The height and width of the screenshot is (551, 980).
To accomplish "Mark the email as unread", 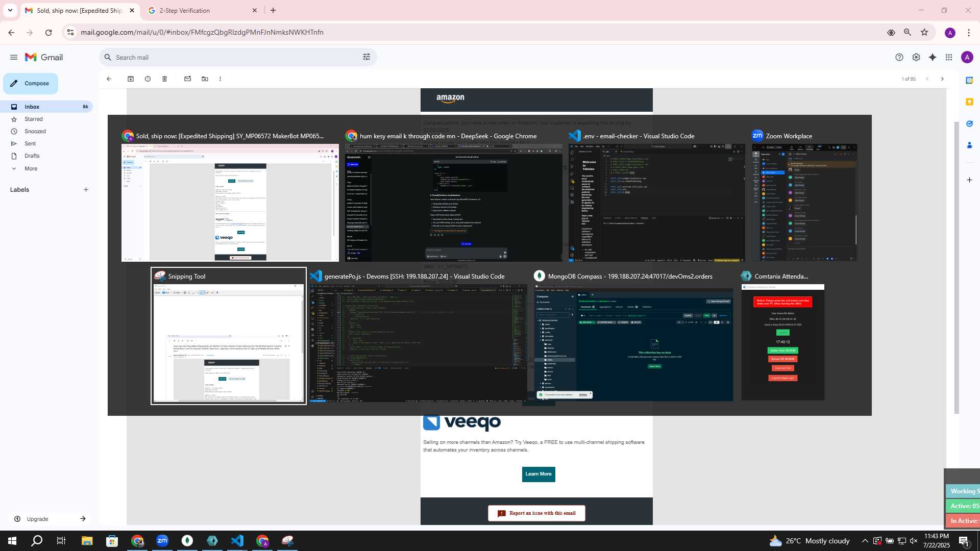I will click(x=187, y=79).
